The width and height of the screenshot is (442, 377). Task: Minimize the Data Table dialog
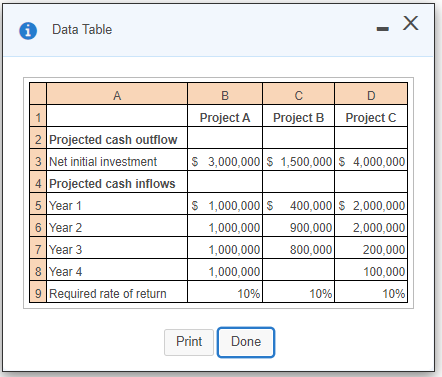click(382, 29)
